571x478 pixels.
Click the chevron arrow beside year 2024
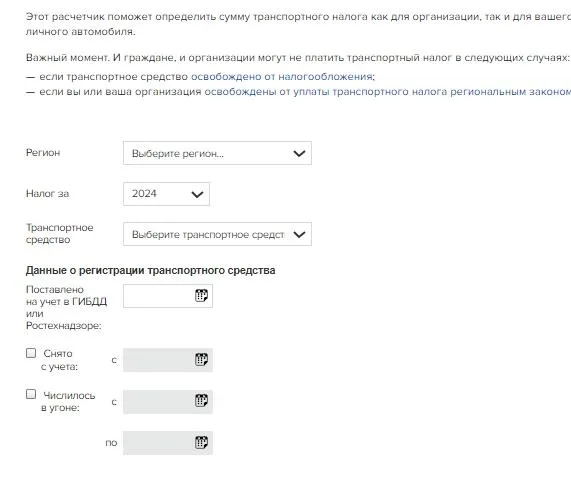point(197,194)
